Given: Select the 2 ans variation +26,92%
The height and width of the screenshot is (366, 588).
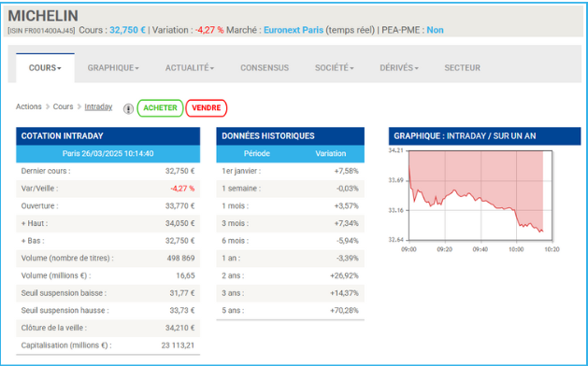Looking at the screenshot, I should click(344, 275).
